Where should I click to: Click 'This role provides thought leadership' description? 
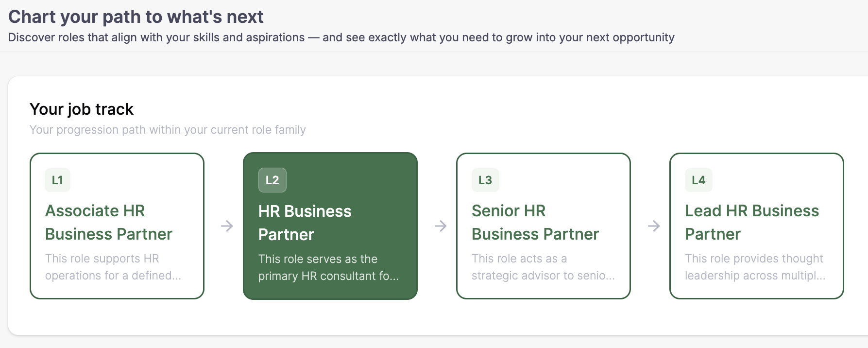coord(755,267)
